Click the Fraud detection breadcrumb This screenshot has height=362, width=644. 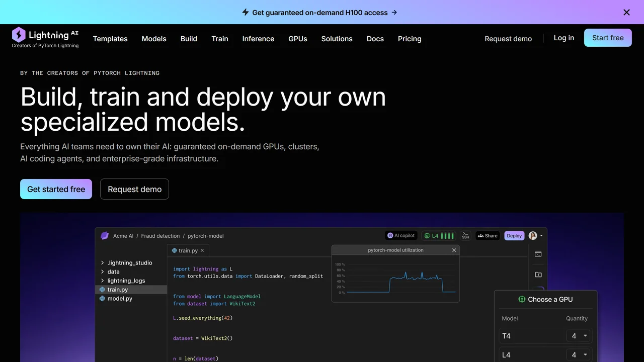160,236
